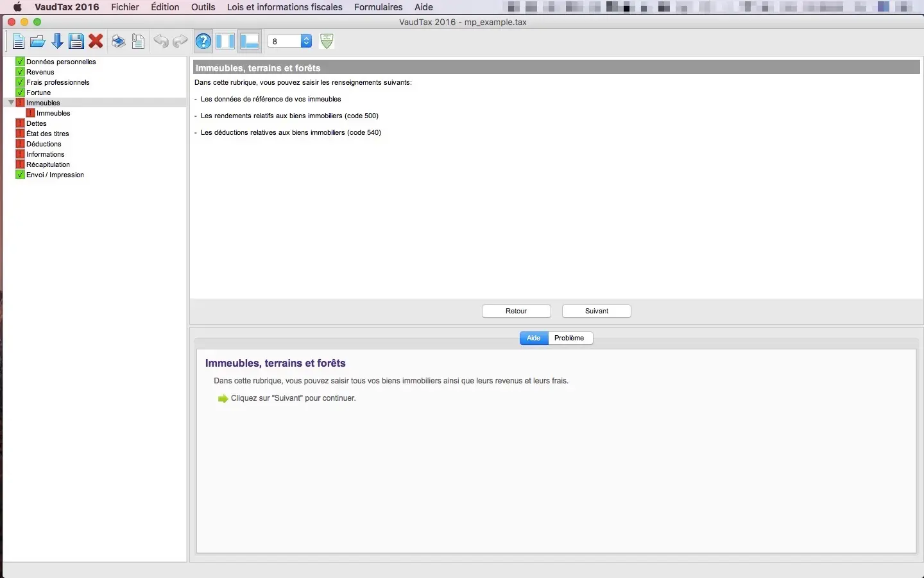Open the Dettes section

tap(37, 123)
